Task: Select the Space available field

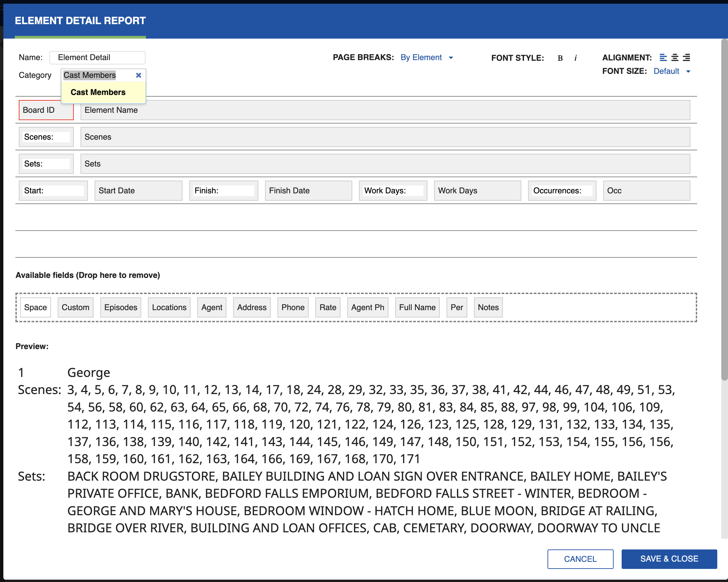Action: click(35, 307)
